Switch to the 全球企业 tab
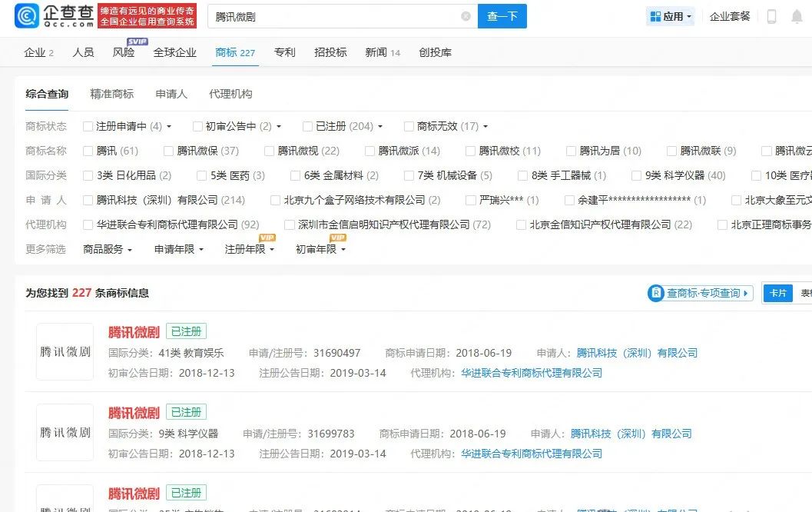 [x=174, y=52]
